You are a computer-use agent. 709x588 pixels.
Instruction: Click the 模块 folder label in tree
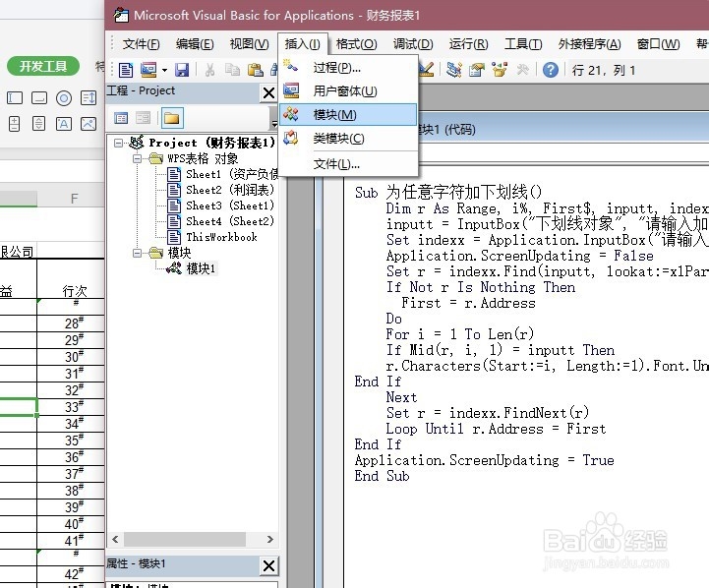point(179,253)
